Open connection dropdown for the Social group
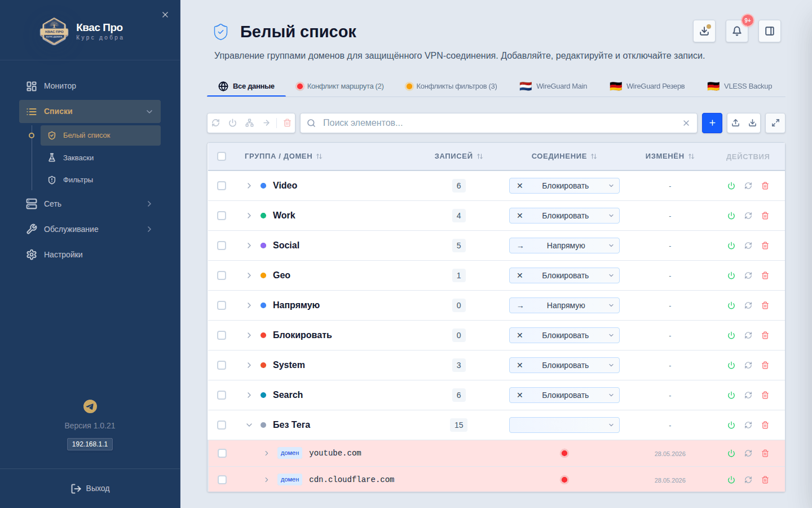The height and width of the screenshot is (508, 812). pos(564,246)
